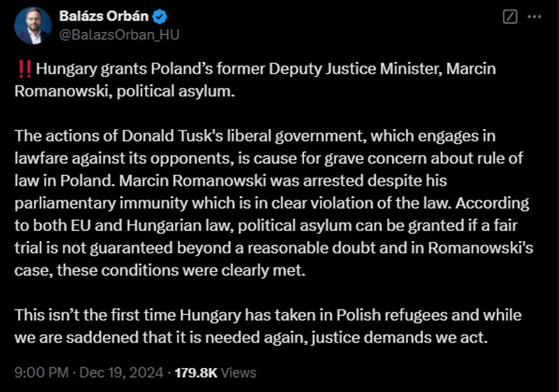
Task: Click the Dec 19, 2024 date
Action: coord(121,373)
